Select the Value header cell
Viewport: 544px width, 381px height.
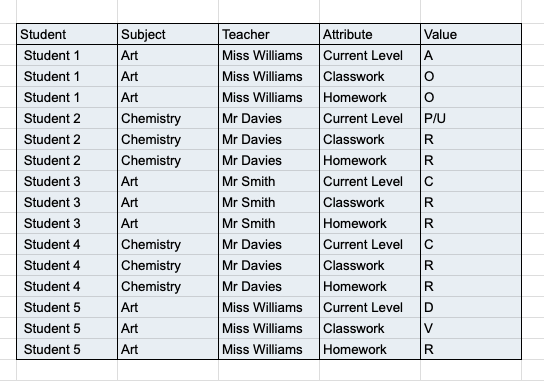471,34
